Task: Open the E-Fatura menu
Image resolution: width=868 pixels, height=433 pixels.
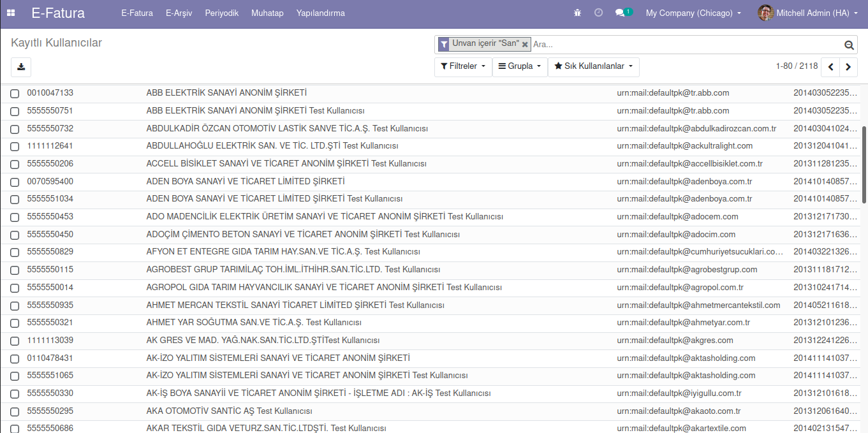Action: 137,13
